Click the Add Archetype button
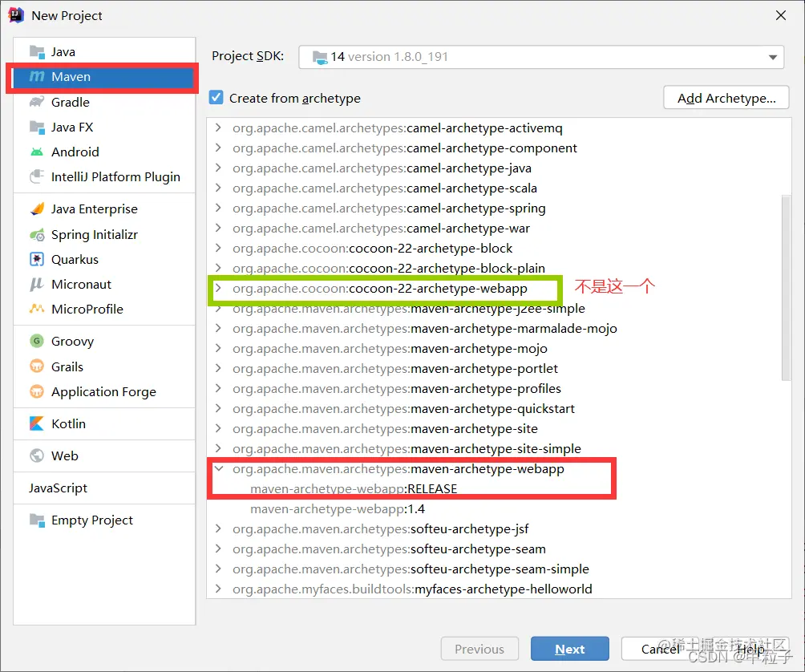The image size is (805, 672). click(726, 98)
